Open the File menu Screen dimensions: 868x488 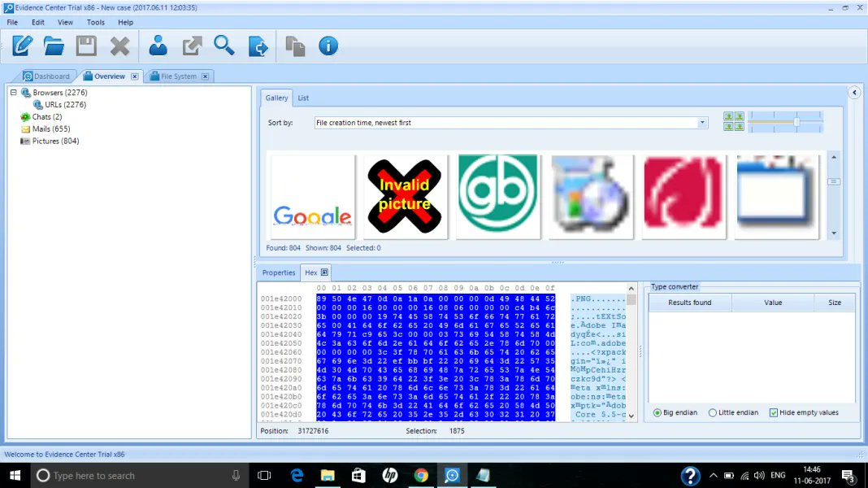tap(12, 22)
